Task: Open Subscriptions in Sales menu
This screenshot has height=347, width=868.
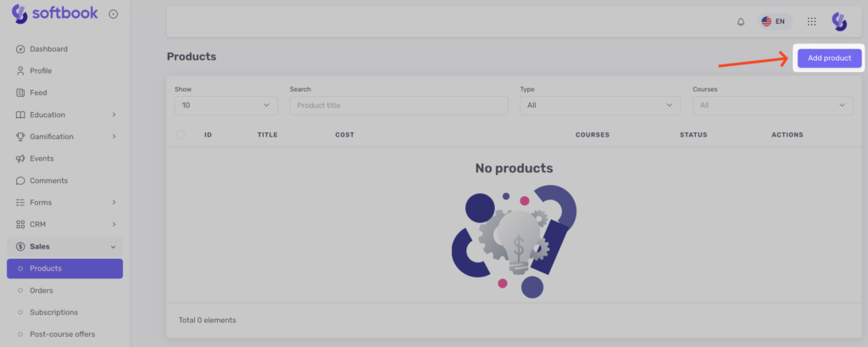Action: tap(53, 312)
